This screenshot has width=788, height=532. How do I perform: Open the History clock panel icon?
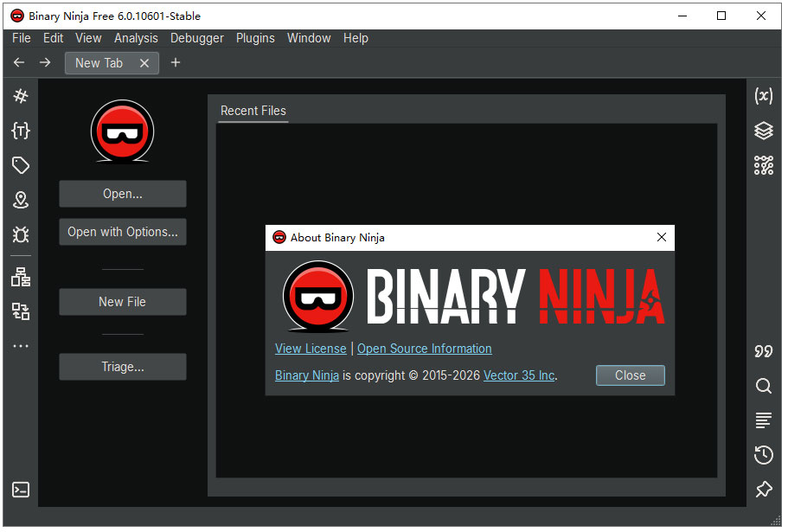[x=764, y=455]
